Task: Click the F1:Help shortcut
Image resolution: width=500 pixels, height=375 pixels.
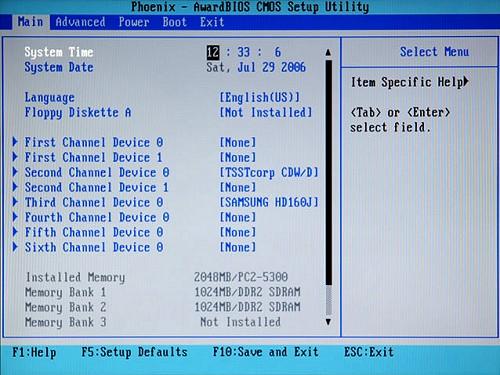Action: click(34, 352)
